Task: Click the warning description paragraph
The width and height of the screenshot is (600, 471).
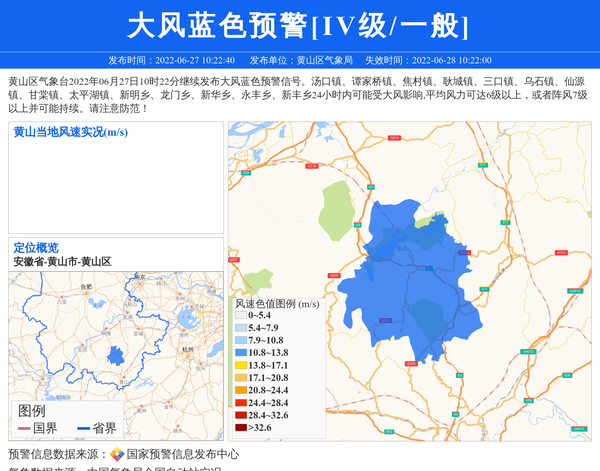Action: (x=298, y=95)
